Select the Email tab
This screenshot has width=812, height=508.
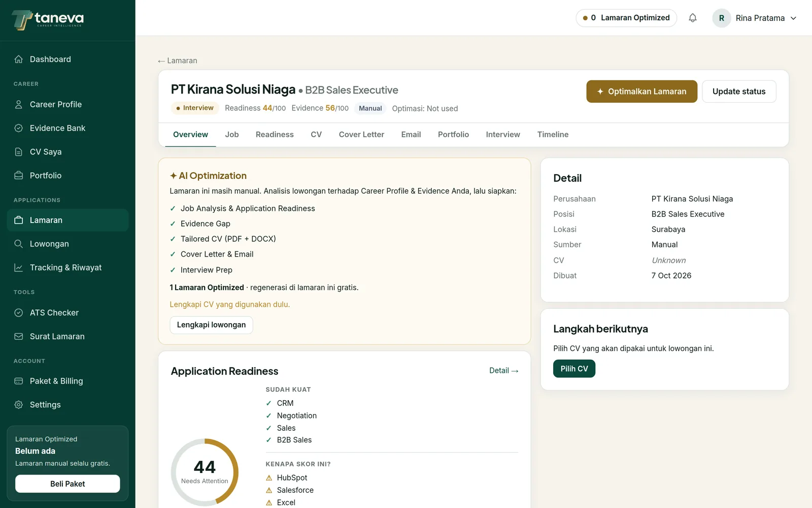[x=411, y=135]
